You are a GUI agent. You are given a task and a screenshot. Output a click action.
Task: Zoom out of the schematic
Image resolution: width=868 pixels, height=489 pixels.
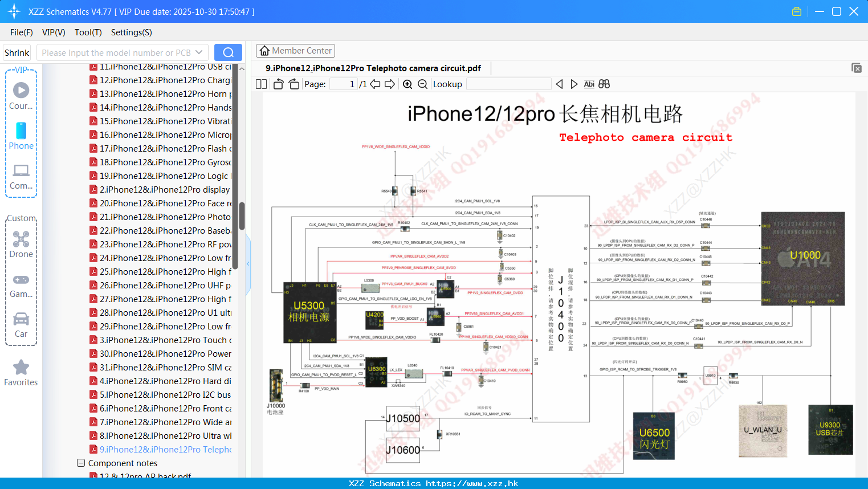[x=423, y=84]
